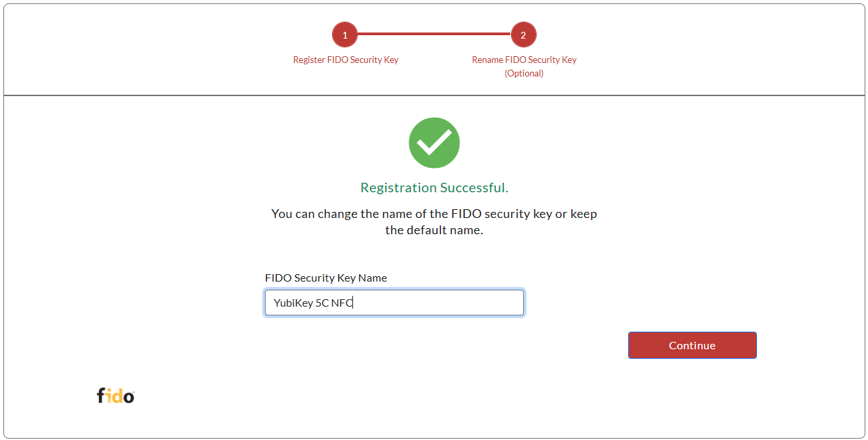Click inside the FIDO Security Key Name field

pyautogui.click(x=394, y=303)
